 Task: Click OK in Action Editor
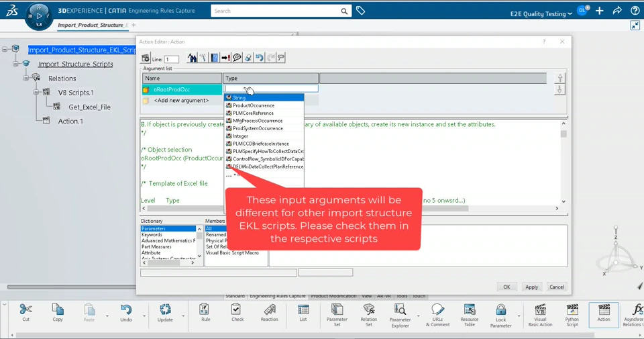point(507,287)
